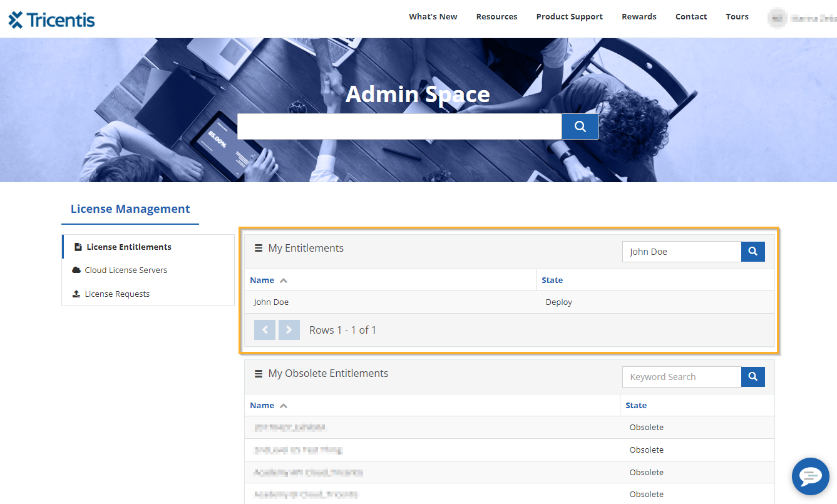Open the live chat bubble icon
Image resolution: width=837 pixels, height=504 pixels.
click(x=810, y=476)
